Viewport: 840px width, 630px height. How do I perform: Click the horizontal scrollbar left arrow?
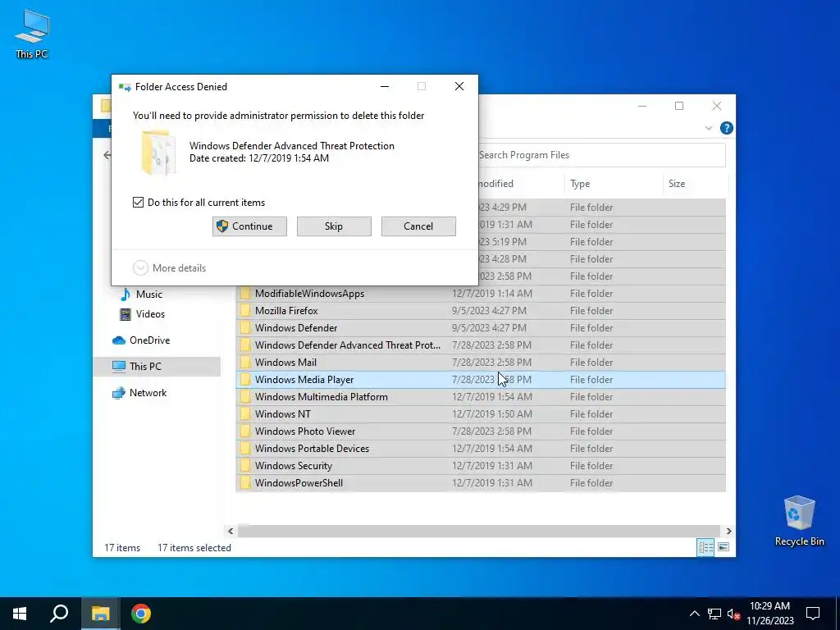click(x=231, y=531)
